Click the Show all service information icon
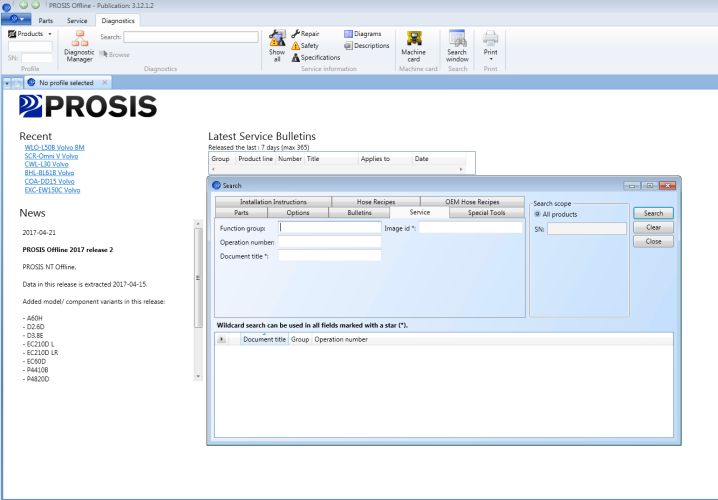 coord(277,45)
